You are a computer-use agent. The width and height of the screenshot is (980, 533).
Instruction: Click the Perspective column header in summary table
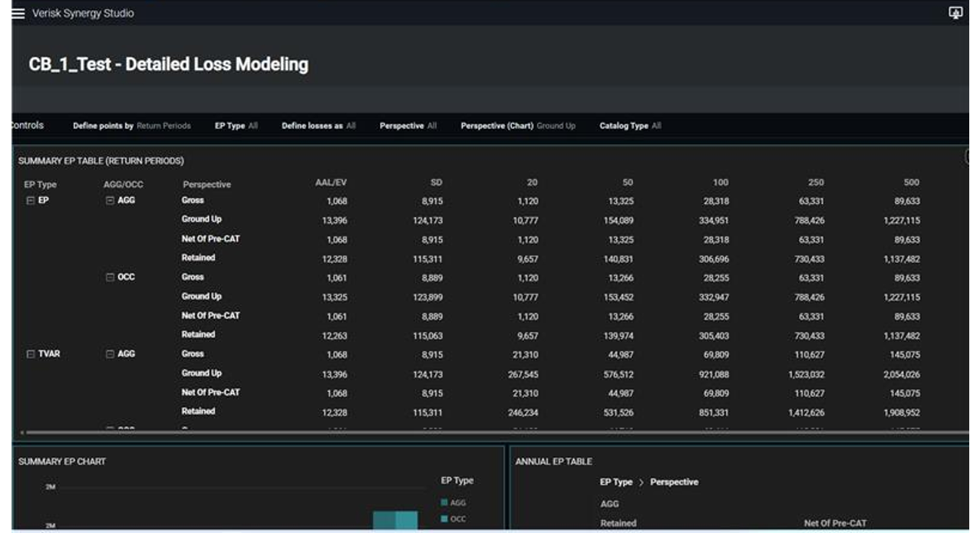(206, 185)
